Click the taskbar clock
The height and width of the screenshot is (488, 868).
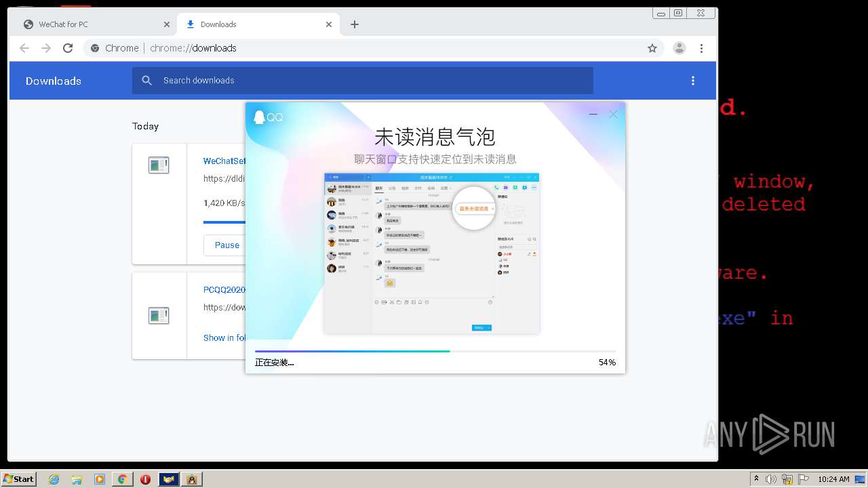tap(833, 479)
